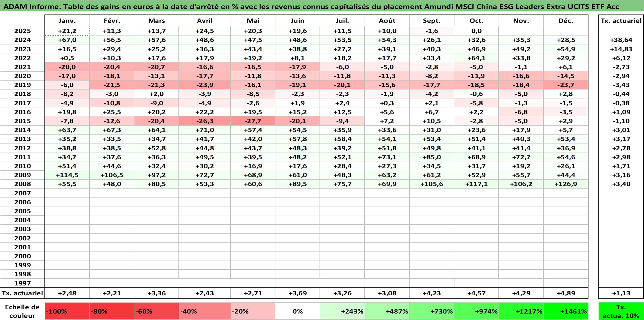644x320 pixels.
Task: Select cell '+64,1' for October 2022
Action: (x=476, y=58)
